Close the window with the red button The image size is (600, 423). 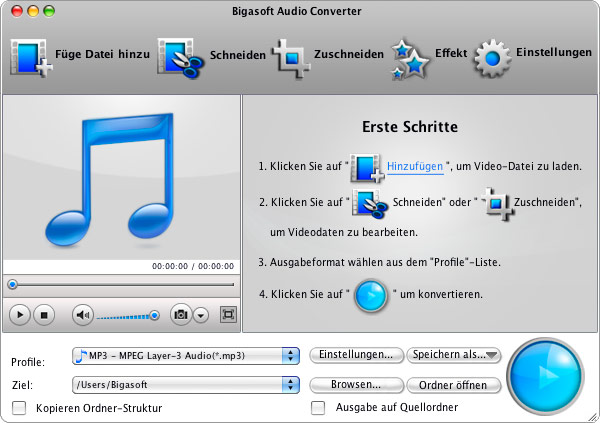17,11
